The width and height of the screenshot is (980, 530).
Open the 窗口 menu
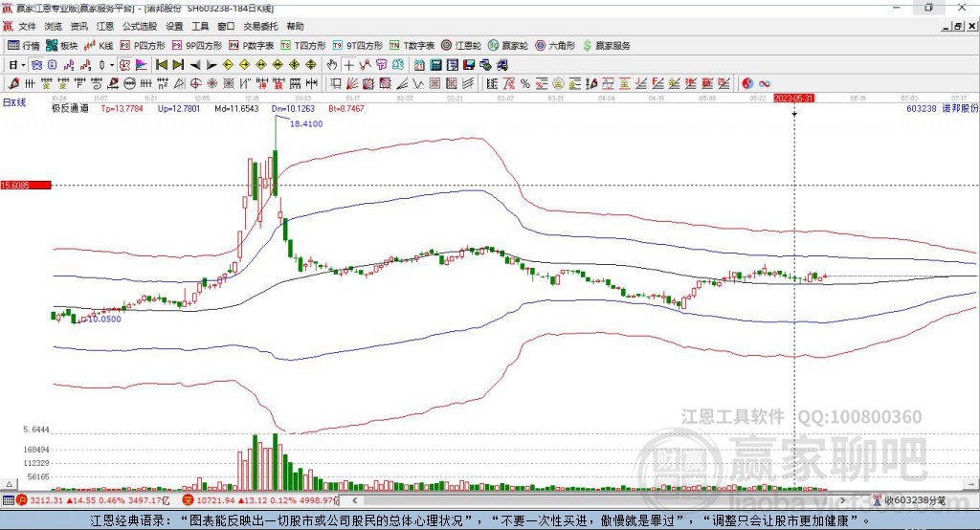[226, 26]
